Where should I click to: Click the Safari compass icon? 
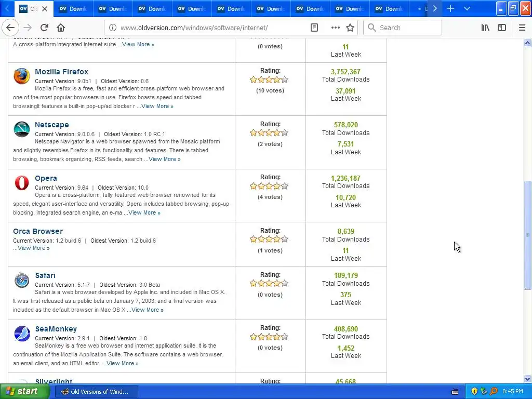coord(21,280)
